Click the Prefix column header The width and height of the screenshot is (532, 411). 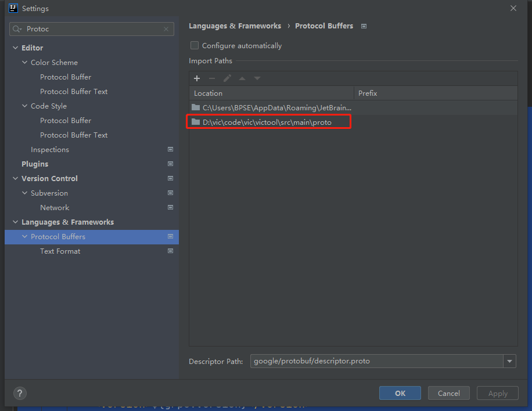click(436, 93)
